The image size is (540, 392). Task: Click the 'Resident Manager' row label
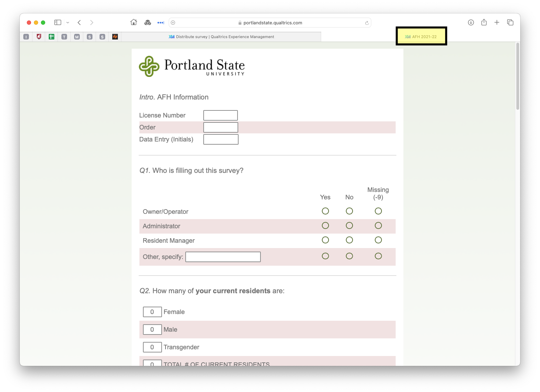point(169,241)
